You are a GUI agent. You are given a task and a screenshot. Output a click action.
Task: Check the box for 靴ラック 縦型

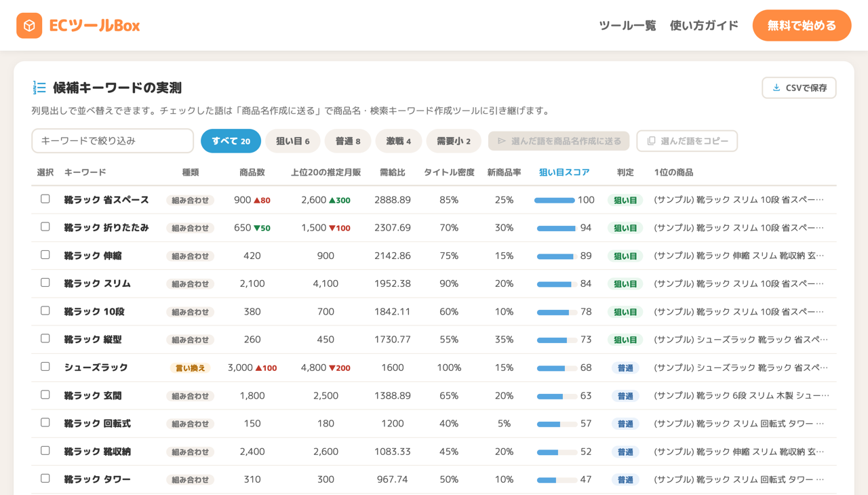tap(45, 339)
